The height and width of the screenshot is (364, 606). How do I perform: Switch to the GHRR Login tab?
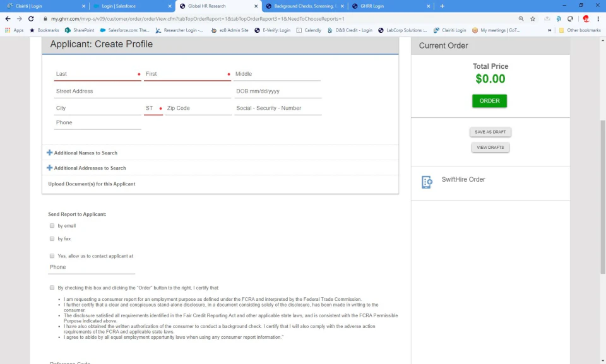coord(391,6)
